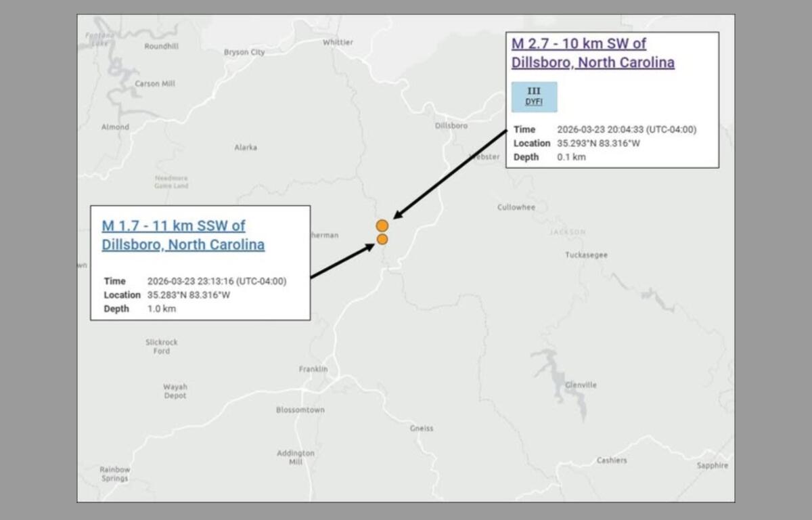Open the M 1.7 SSW of Dillsboro link
Image resolution: width=812 pixels, height=520 pixels.
click(x=183, y=235)
